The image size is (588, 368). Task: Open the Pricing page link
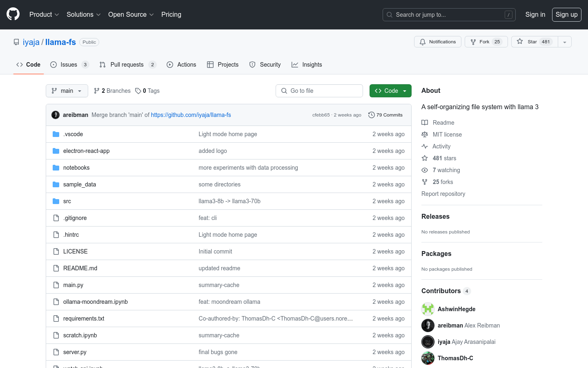click(171, 14)
